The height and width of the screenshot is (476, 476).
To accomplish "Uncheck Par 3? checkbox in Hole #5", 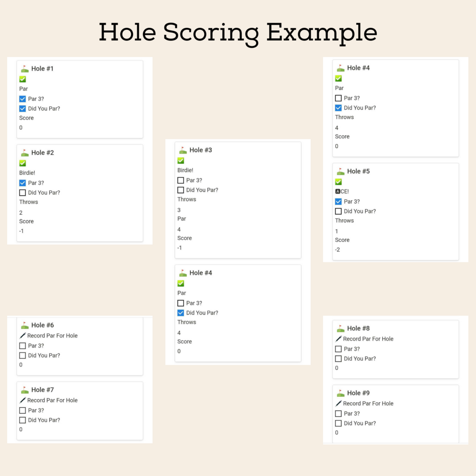I will tap(338, 202).
